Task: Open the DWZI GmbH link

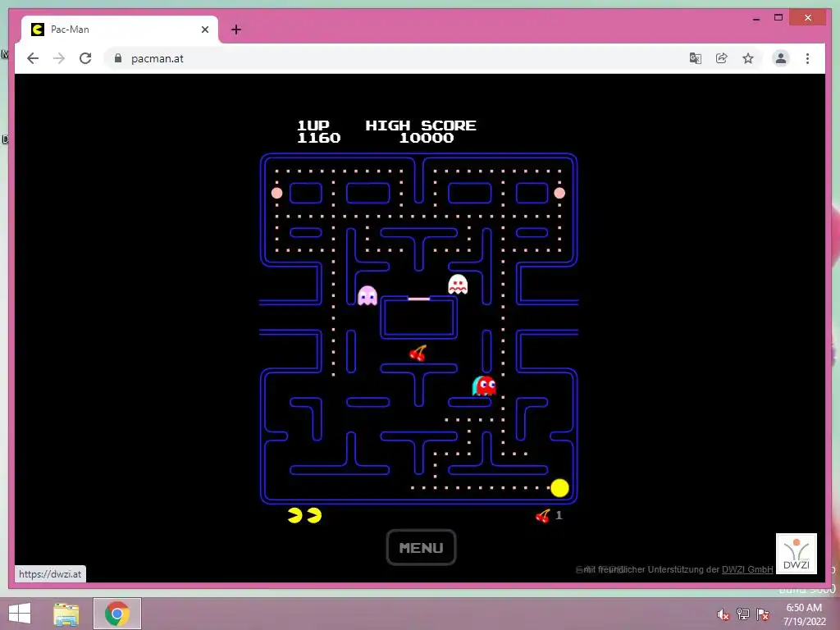Action: 747,569
